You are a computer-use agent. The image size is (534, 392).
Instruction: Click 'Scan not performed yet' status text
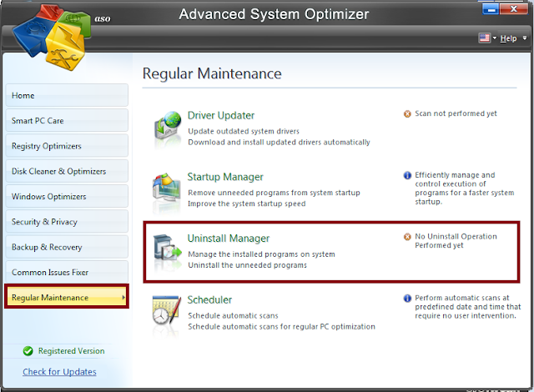[x=456, y=113]
